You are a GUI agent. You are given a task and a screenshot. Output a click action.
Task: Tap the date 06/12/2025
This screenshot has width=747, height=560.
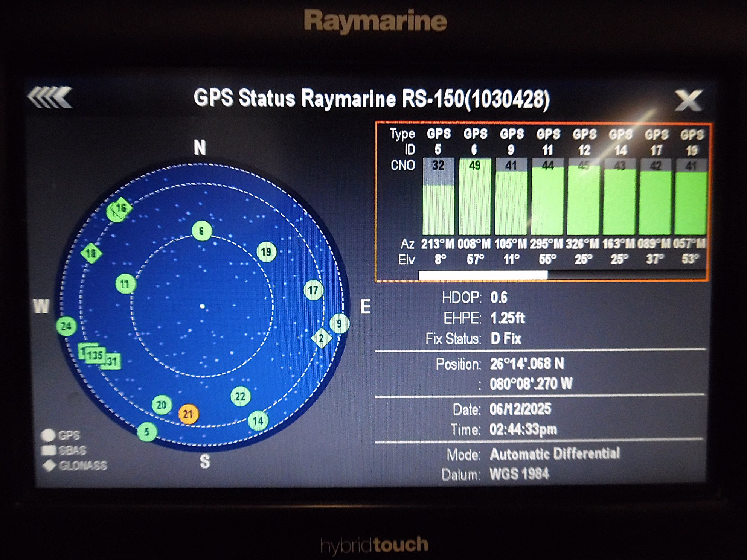tap(520, 409)
